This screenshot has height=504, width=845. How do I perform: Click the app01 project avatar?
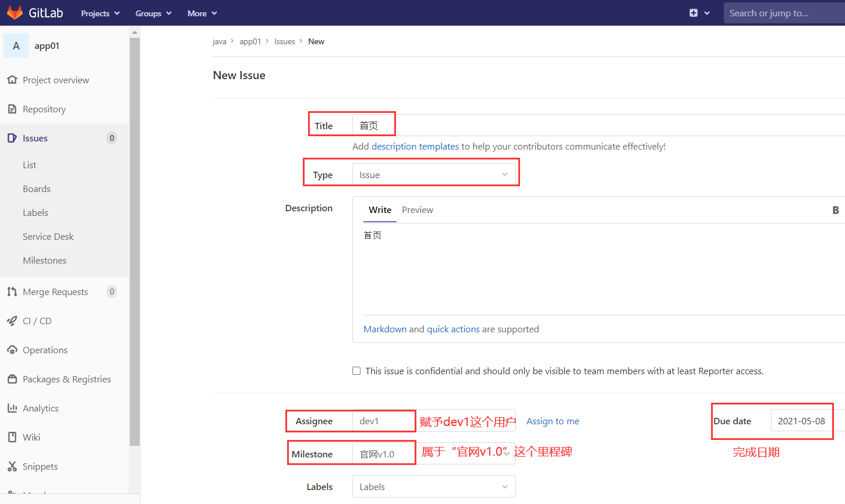point(16,46)
